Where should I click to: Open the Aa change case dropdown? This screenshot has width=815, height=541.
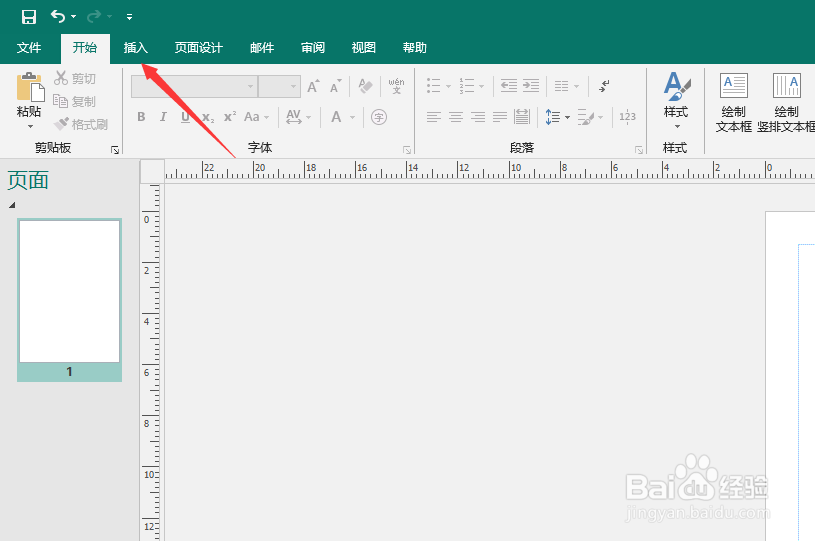(x=257, y=117)
